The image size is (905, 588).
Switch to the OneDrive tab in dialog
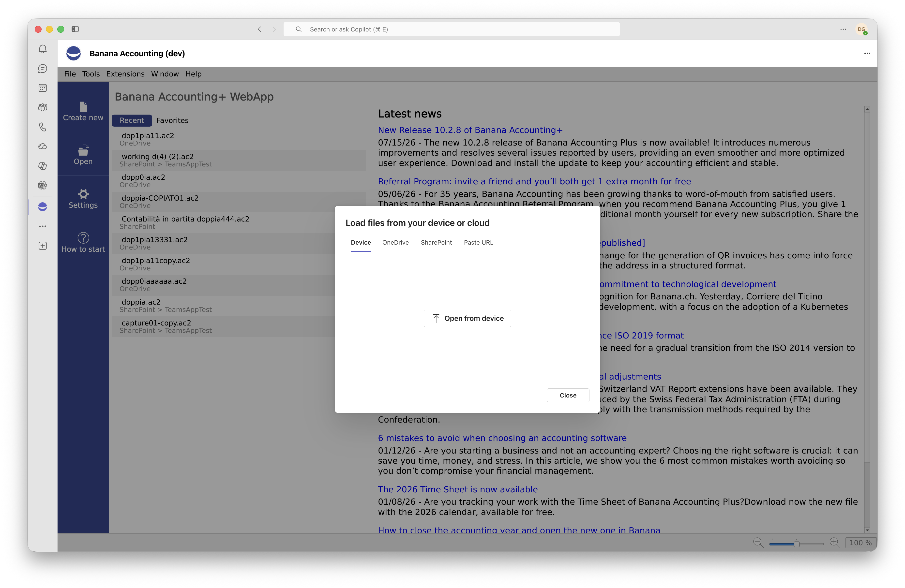pos(395,242)
